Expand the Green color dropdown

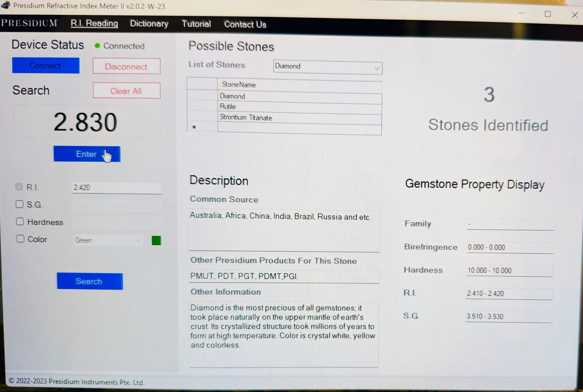pyautogui.click(x=138, y=240)
